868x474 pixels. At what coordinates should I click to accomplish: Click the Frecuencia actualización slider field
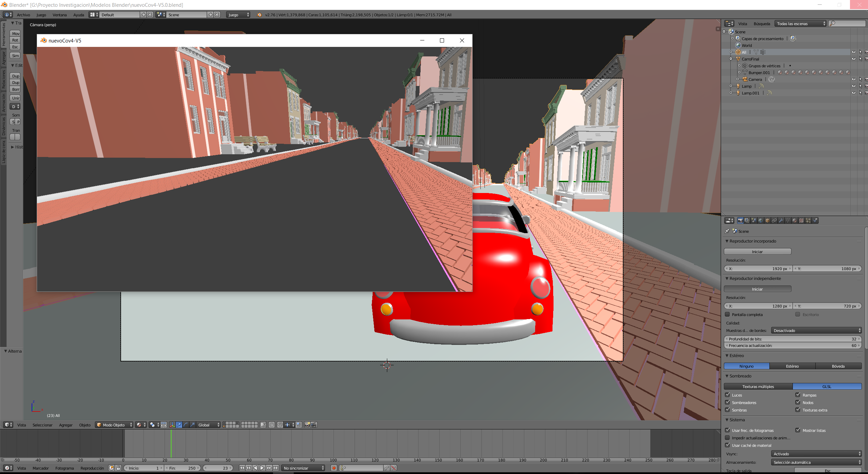792,346
